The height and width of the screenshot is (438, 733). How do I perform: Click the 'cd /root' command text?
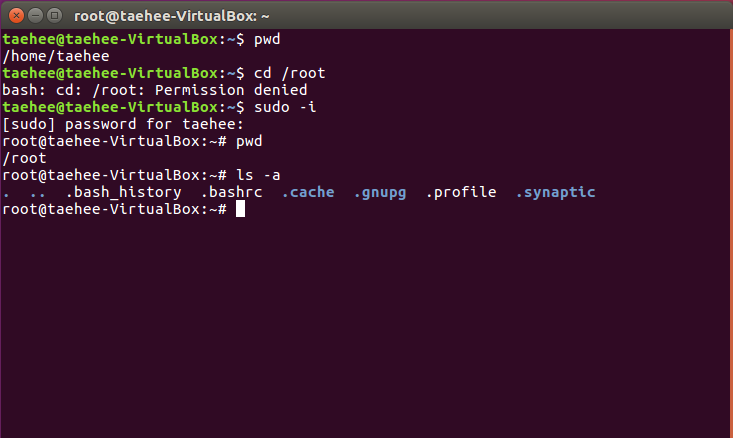coord(289,73)
